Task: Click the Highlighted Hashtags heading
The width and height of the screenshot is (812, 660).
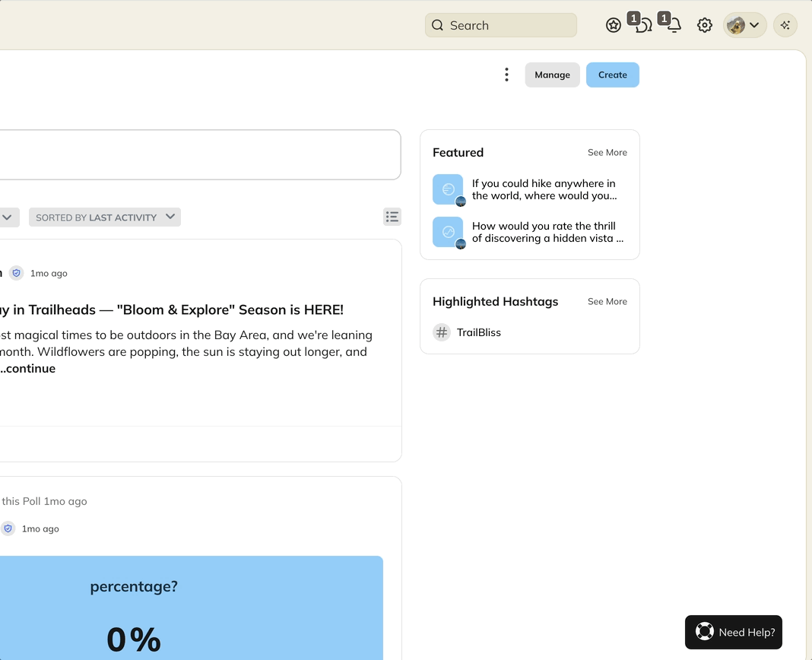Action: (495, 302)
